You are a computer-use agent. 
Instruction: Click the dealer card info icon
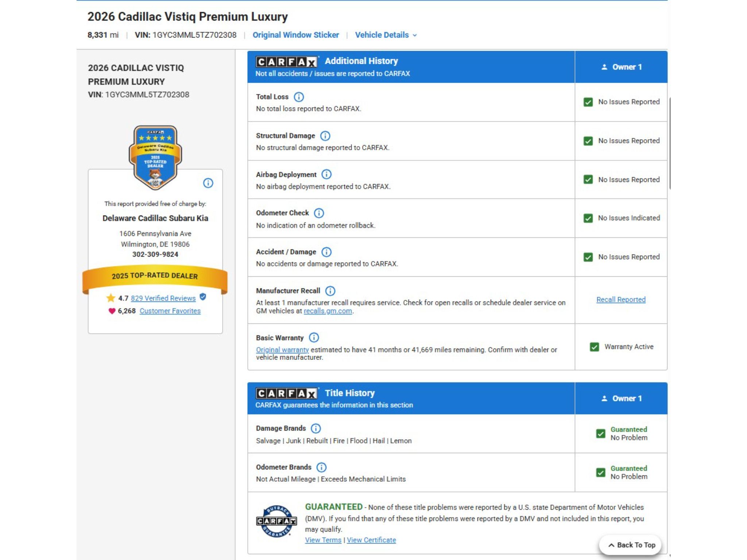coord(208,183)
